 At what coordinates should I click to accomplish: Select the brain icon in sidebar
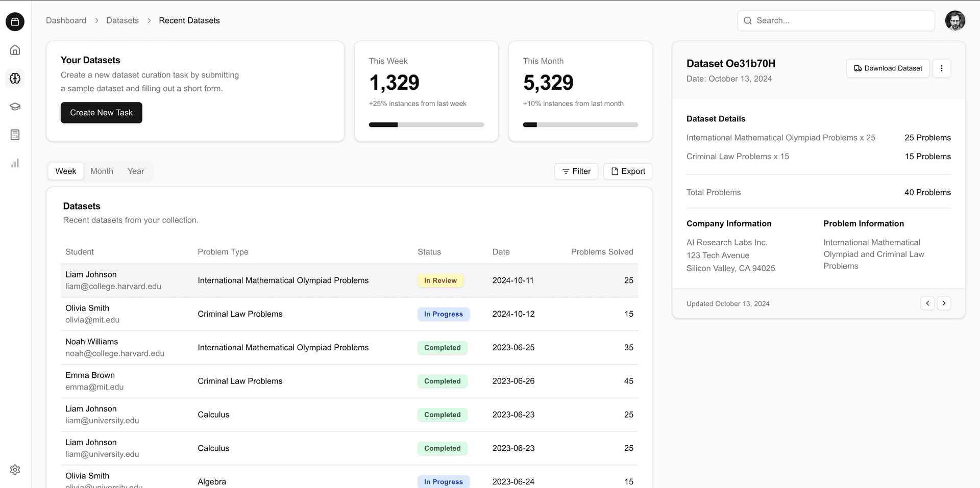click(x=15, y=79)
